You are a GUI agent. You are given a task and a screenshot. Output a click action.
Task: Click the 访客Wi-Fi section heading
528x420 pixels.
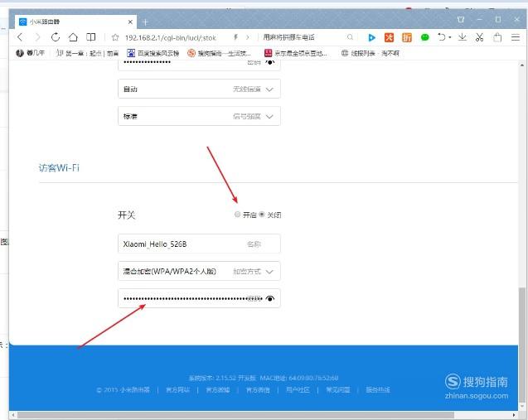(x=59, y=167)
